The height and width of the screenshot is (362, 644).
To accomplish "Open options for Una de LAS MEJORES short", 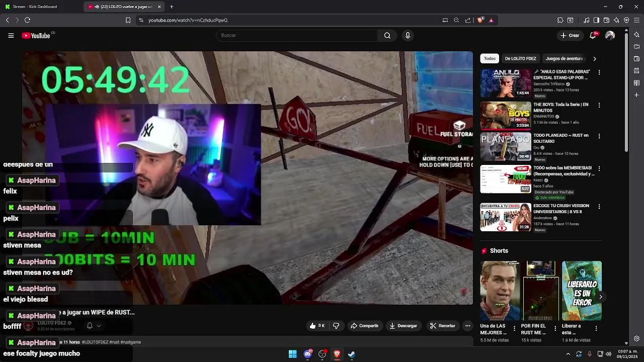I will [x=514, y=328].
